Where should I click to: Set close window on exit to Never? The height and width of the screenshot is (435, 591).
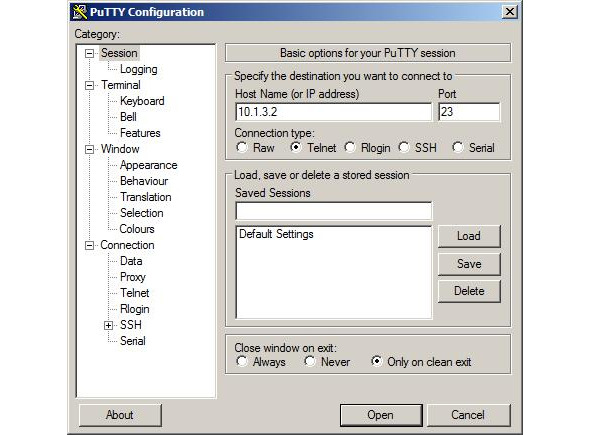pyautogui.click(x=309, y=361)
